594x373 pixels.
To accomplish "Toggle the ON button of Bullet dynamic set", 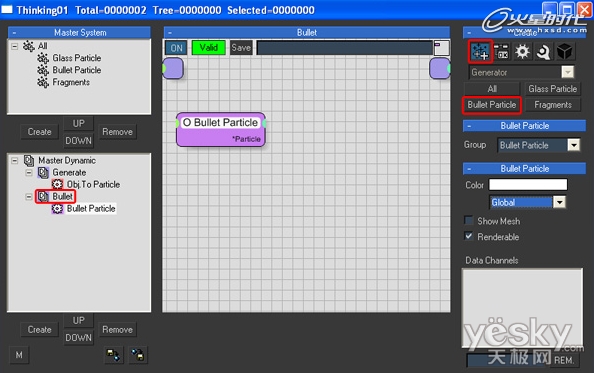I will [176, 48].
